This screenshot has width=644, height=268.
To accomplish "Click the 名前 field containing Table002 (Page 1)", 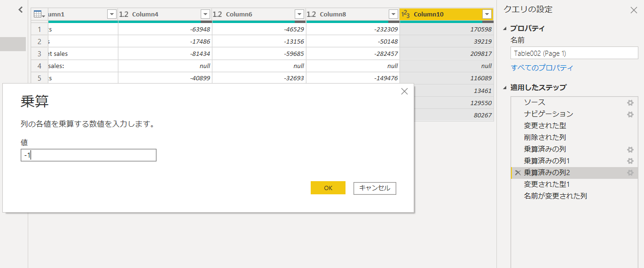I will pyautogui.click(x=574, y=53).
